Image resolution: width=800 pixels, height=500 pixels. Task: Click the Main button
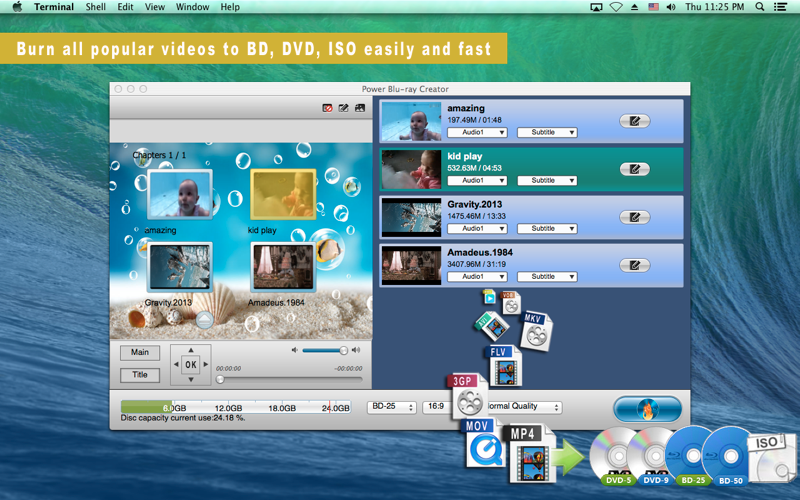[x=140, y=352]
